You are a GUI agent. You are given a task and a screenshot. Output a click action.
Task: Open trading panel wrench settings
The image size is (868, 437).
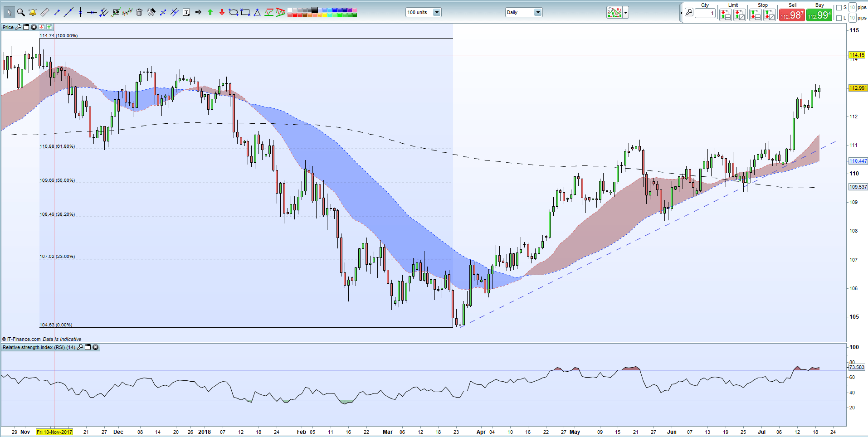pos(689,12)
